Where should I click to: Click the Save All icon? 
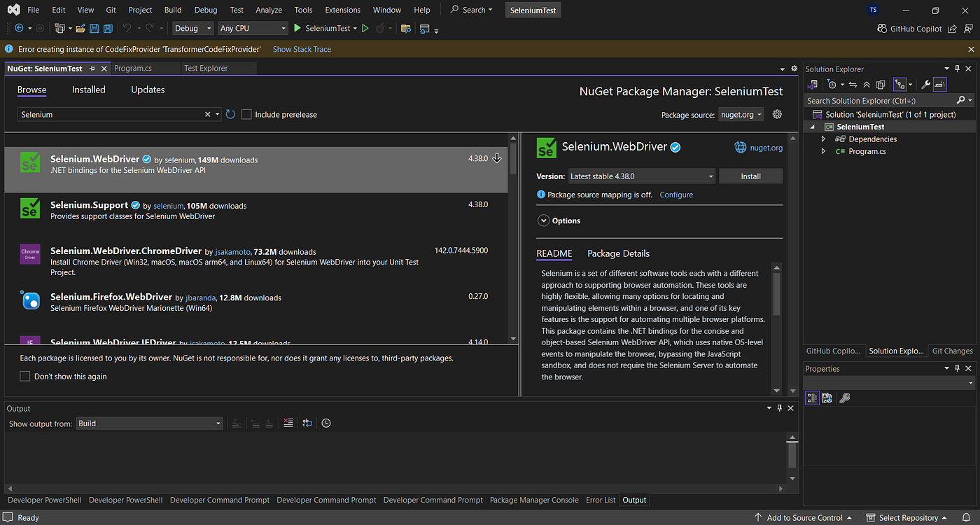[108, 29]
